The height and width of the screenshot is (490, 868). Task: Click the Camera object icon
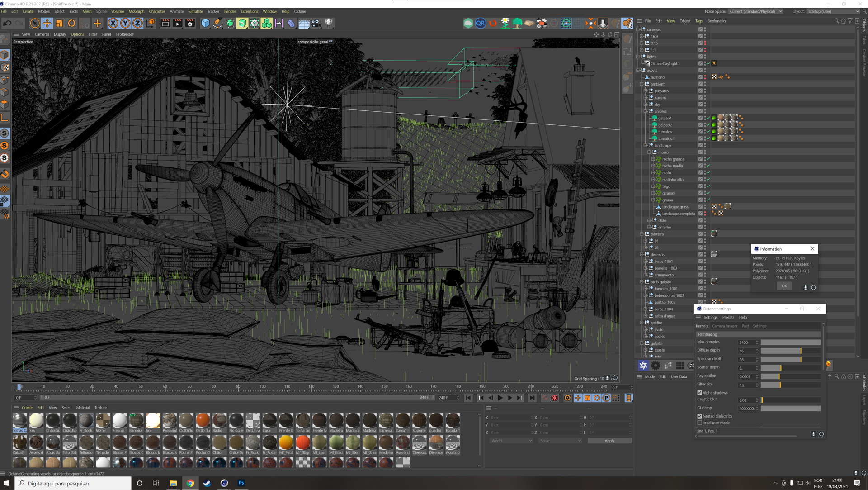point(316,23)
